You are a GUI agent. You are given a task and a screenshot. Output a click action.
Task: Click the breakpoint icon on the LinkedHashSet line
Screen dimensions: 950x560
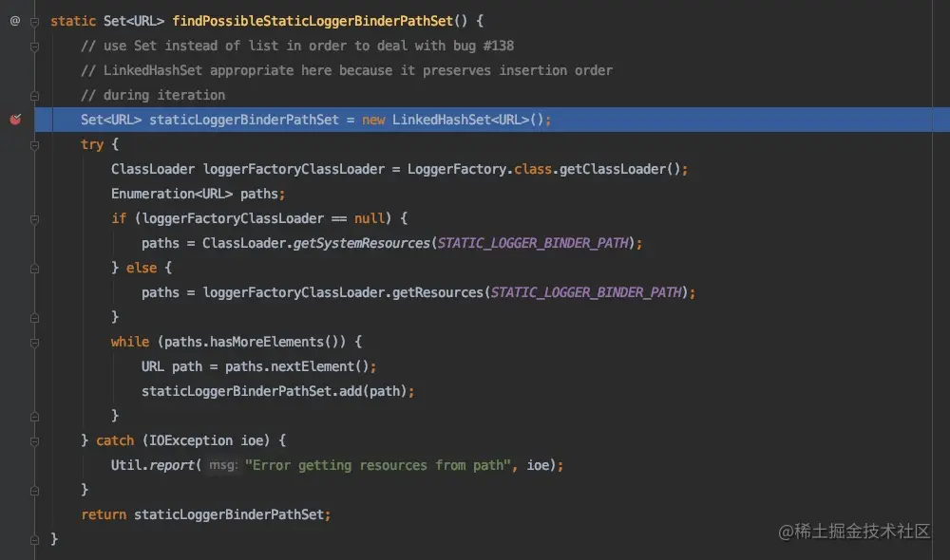15,120
